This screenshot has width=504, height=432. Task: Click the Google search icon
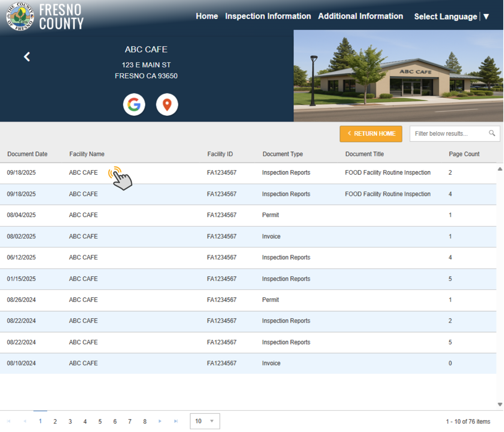point(134,105)
